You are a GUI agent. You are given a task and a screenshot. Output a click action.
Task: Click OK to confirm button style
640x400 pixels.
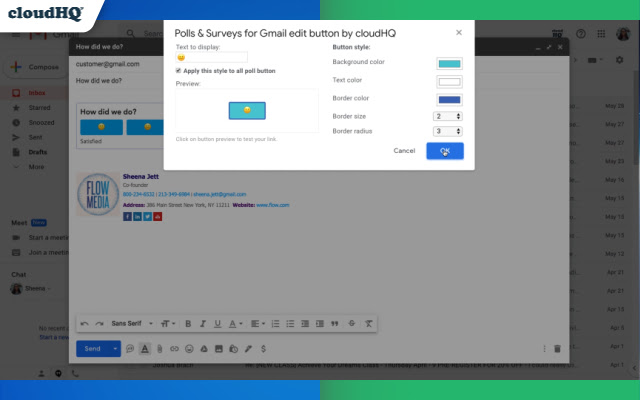tap(445, 151)
